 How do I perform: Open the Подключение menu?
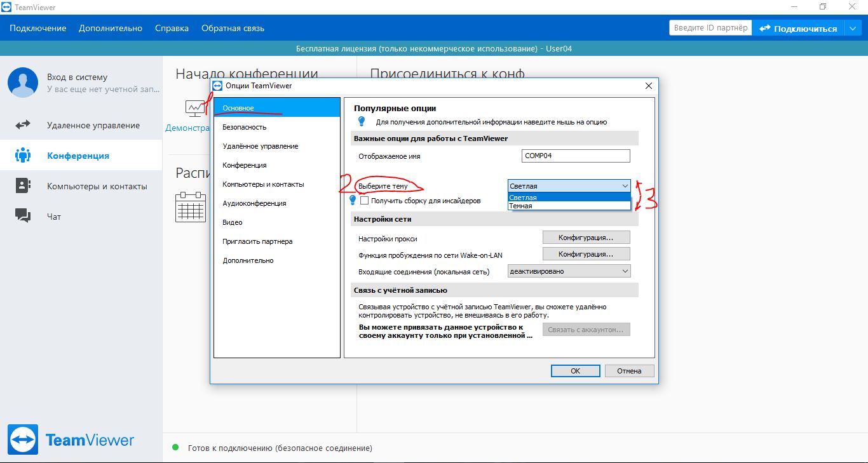(x=37, y=28)
